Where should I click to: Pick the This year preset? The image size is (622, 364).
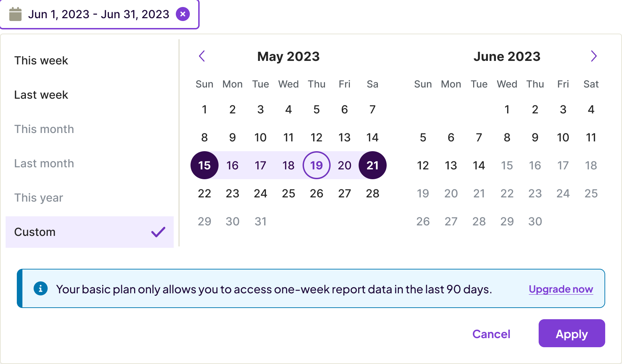[39, 198]
